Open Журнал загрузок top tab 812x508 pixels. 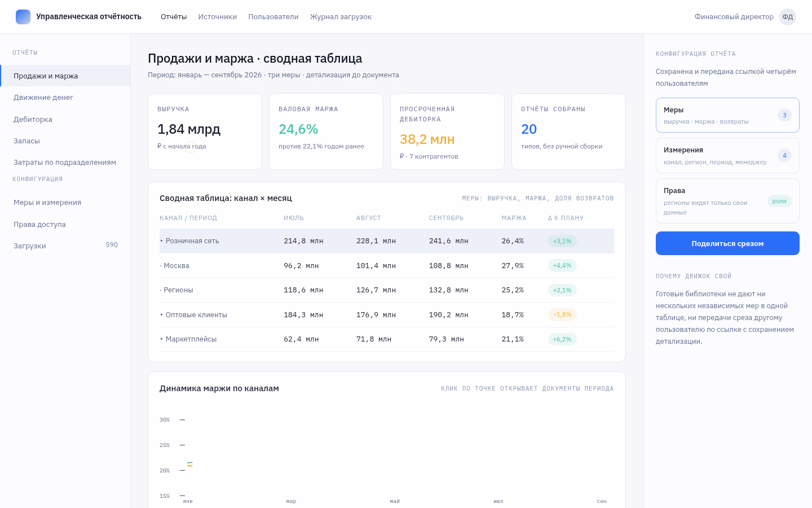(x=341, y=17)
